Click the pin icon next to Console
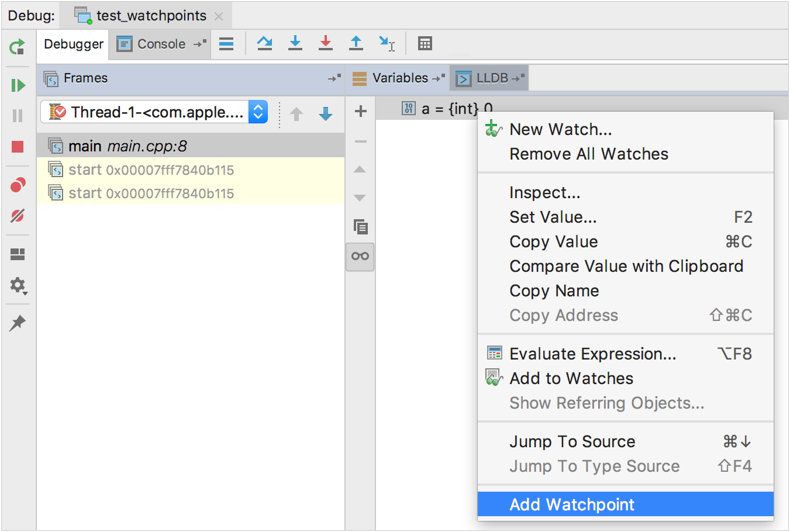Screen dimensions: 790x532 tap(200, 43)
